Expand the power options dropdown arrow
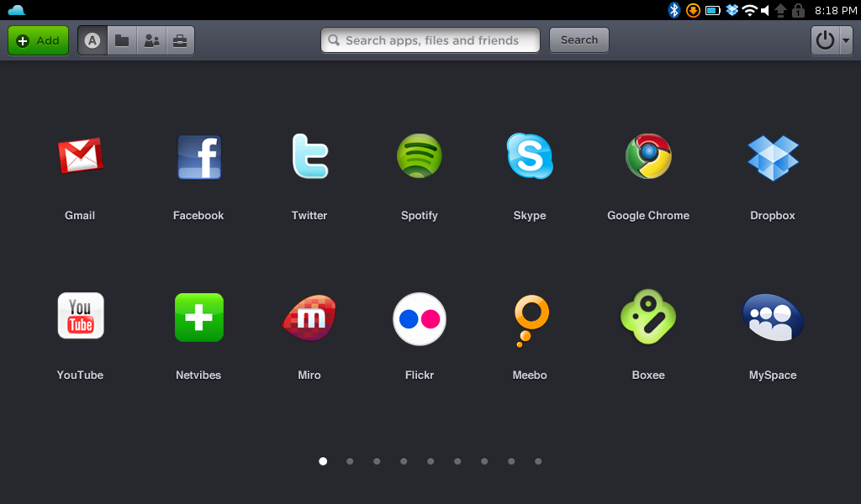 coord(846,40)
